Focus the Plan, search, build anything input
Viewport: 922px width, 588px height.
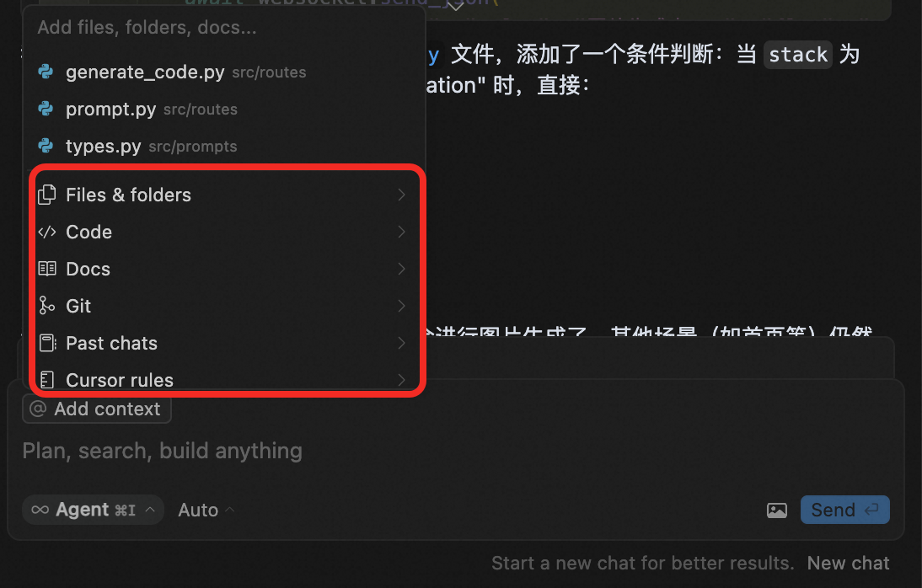point(456,451)
